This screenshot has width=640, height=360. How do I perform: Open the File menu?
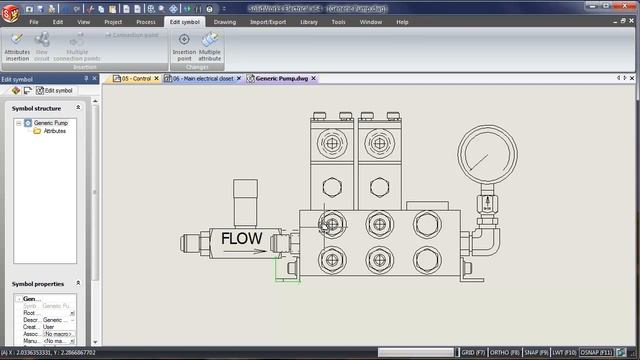point(34,22)
